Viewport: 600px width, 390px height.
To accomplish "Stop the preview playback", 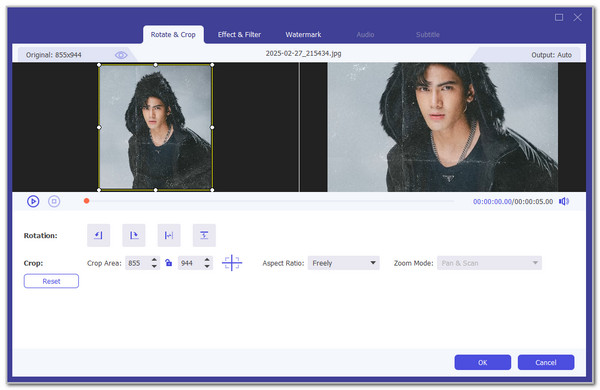I will (54, 201).
